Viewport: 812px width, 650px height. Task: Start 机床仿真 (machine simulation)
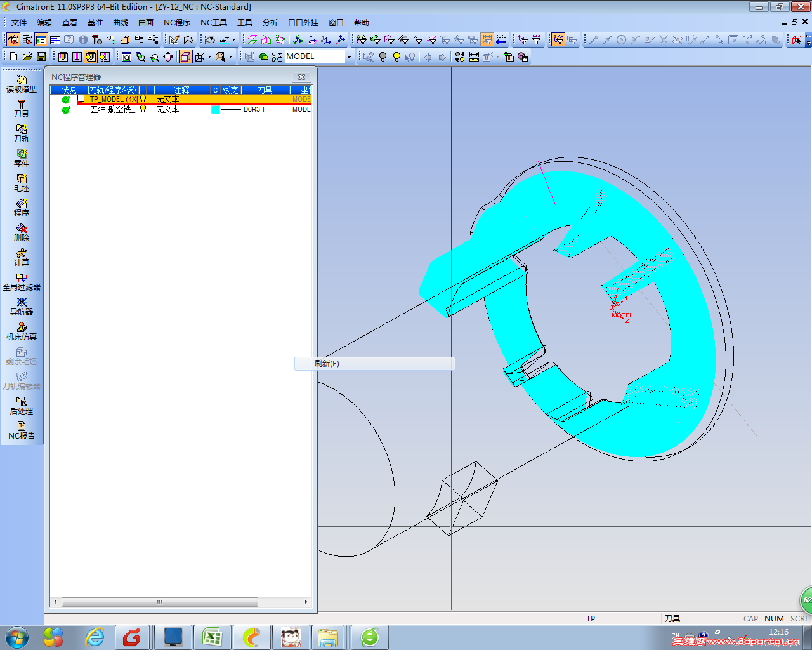22,332
